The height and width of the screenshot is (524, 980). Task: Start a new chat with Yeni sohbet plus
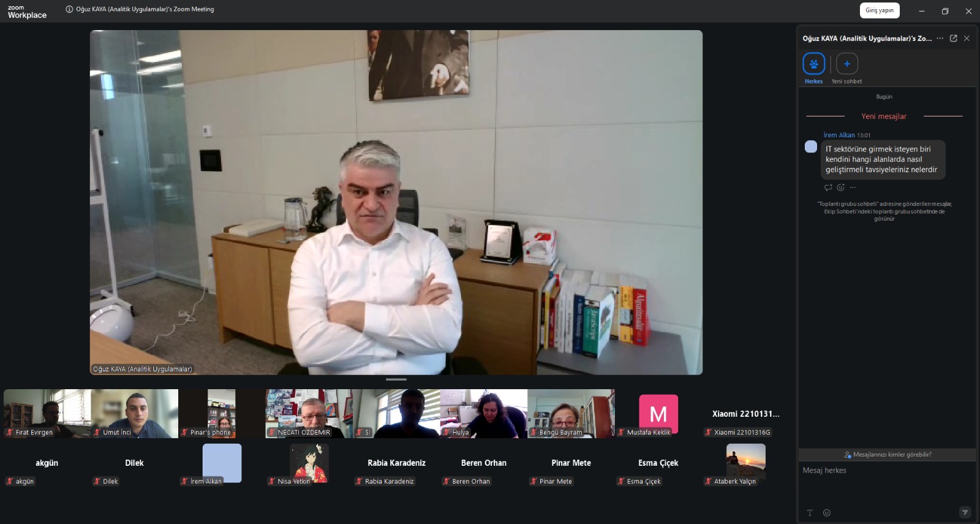[847, 64]
